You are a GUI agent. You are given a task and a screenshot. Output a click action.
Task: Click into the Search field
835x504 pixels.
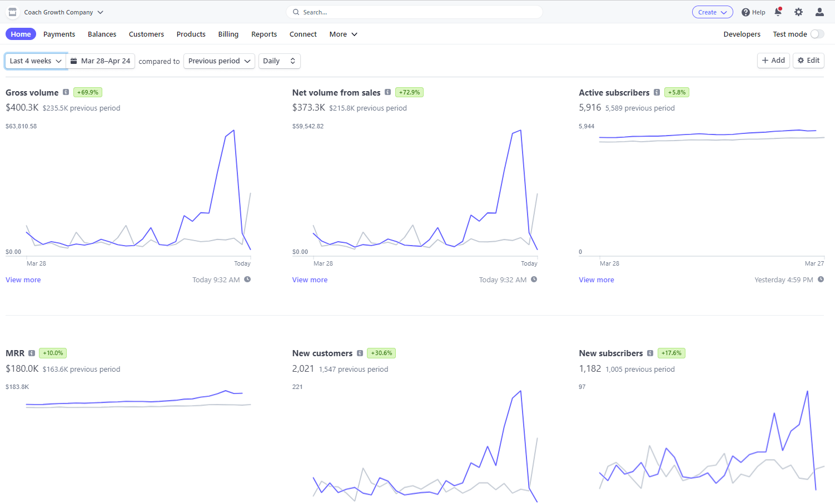(x=414, y=12)
